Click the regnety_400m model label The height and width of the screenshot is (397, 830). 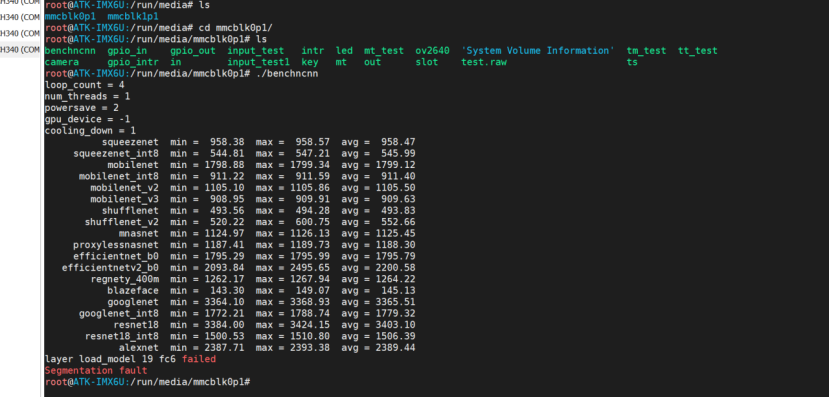click(x=124, y=279)
